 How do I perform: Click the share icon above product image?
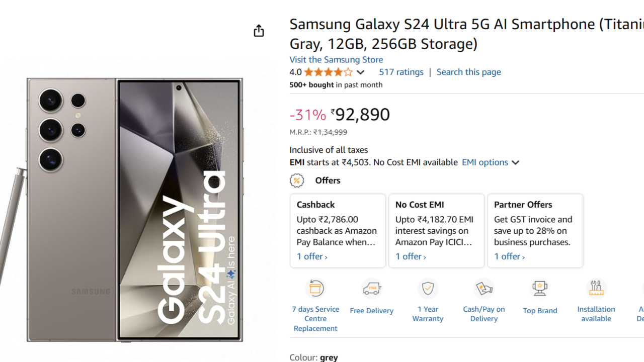click(259, 31)
